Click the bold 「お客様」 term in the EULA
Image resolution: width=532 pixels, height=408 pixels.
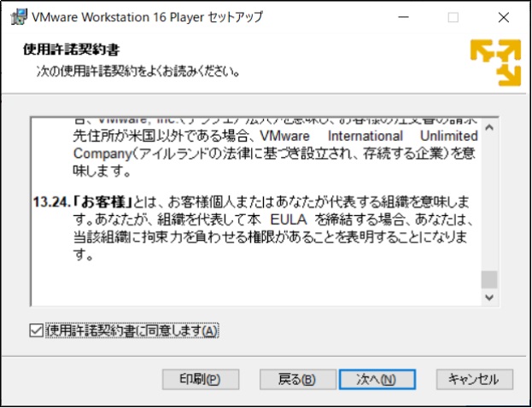pos(102,203)
